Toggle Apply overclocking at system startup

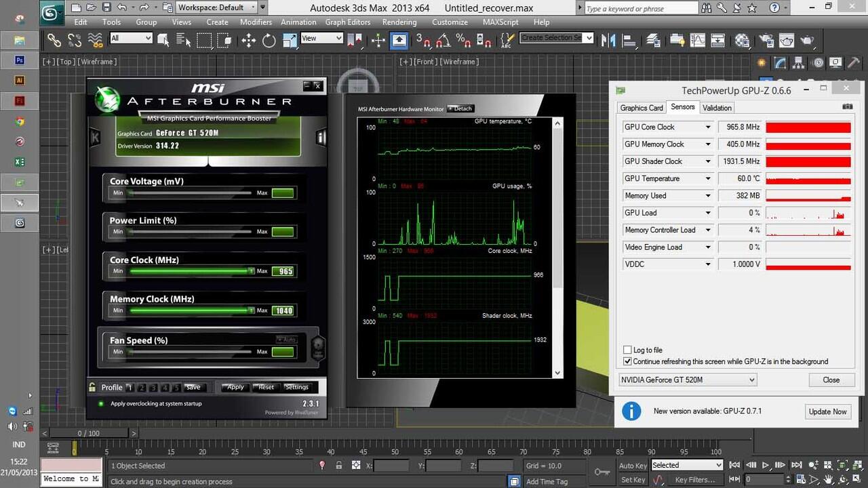[101, 404]
